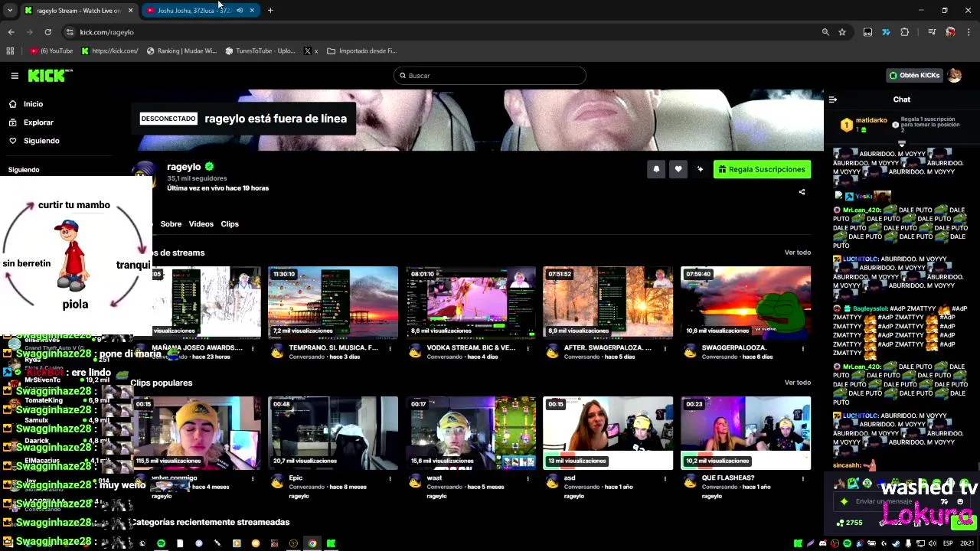Open Spotify from the Windows taskbar
980x551 pixels.
click(x=161, y=543)
